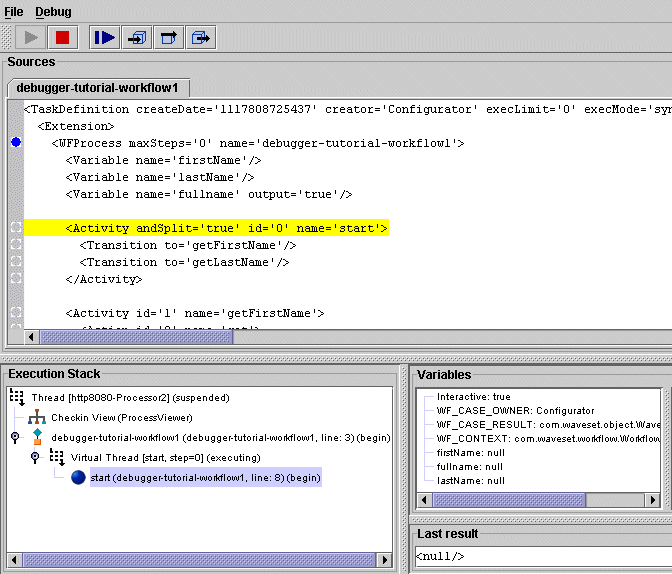Viewport: 672px width, 574px height.
Task: Click the Step Out toolbar icon
Action: [201, 38]
